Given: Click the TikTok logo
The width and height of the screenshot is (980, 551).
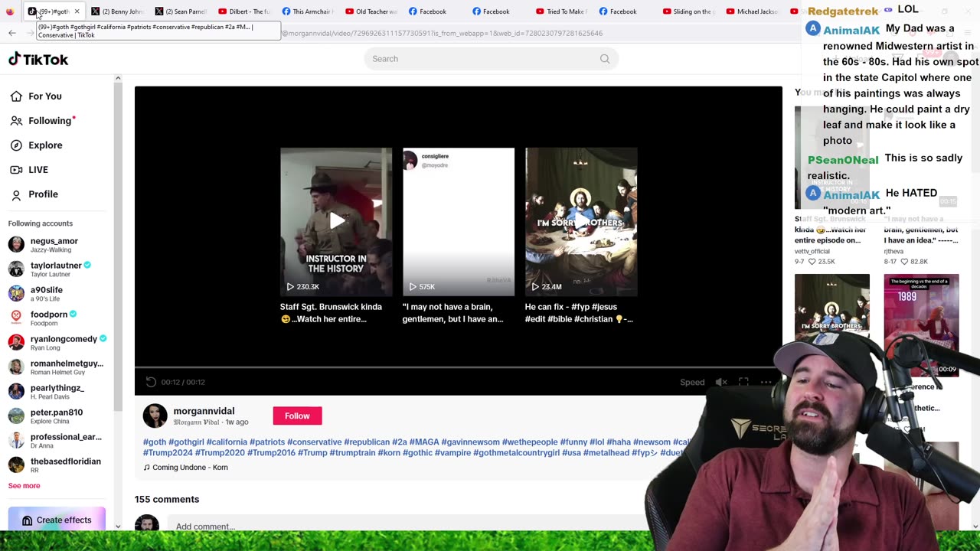Looking at the screenshot, I should click(38, 59).
